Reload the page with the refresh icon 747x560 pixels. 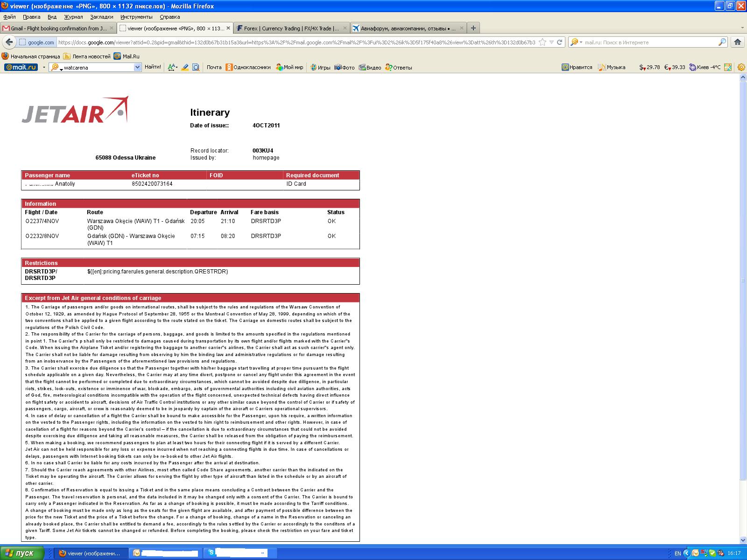click(559, 42)
